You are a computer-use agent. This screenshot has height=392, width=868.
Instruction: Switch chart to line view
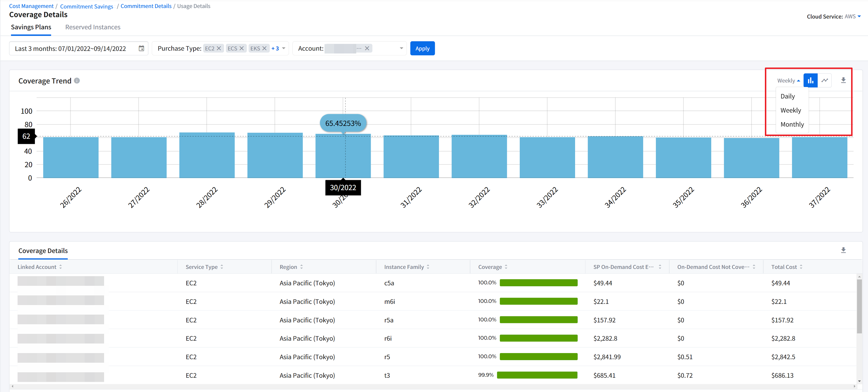click(x=825, y=80)
